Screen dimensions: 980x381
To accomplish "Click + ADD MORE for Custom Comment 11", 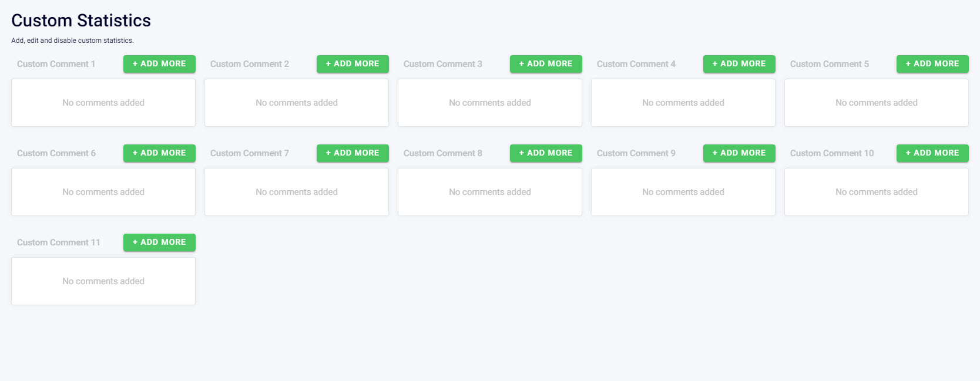I will [159, 242].
